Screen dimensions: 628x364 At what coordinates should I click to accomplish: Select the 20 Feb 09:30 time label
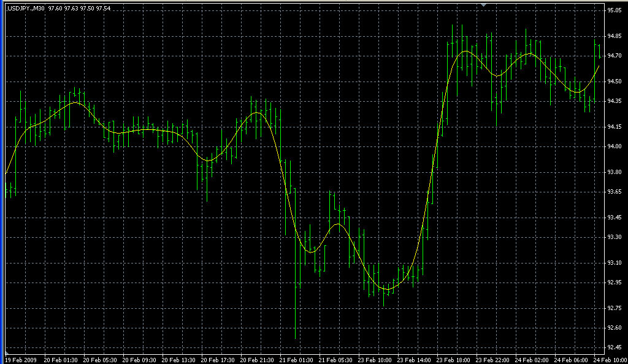pyautogui.click(x=138, y=360)
